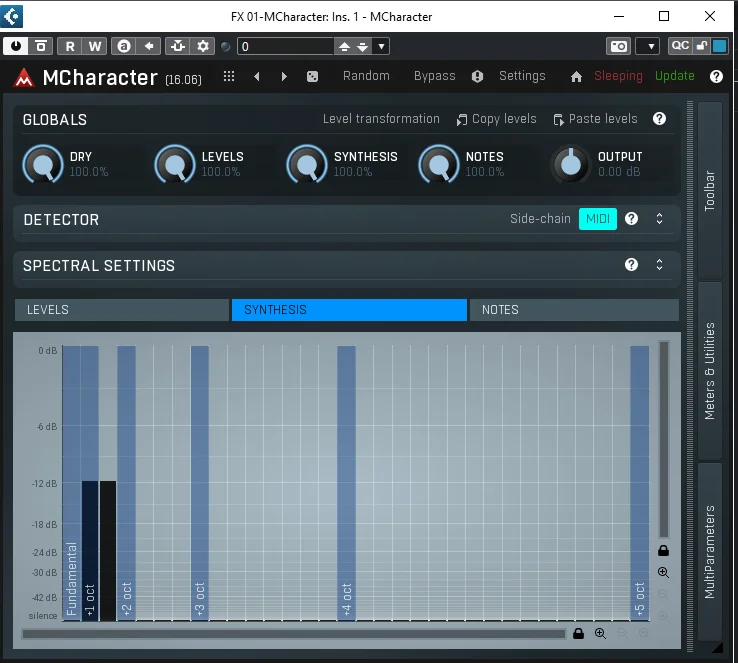The image size is (738, 663).
Task: Click the left arrow icon in host toolbar
Action: [149, 46]
